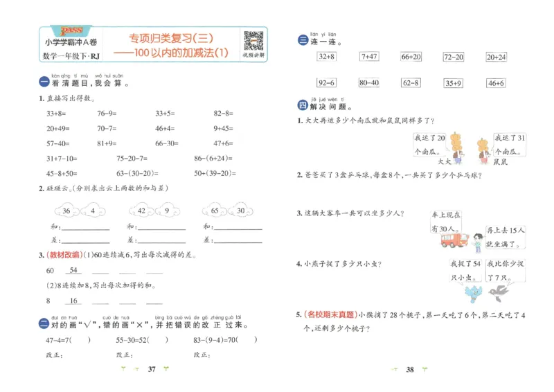Click page number 38

410,370
